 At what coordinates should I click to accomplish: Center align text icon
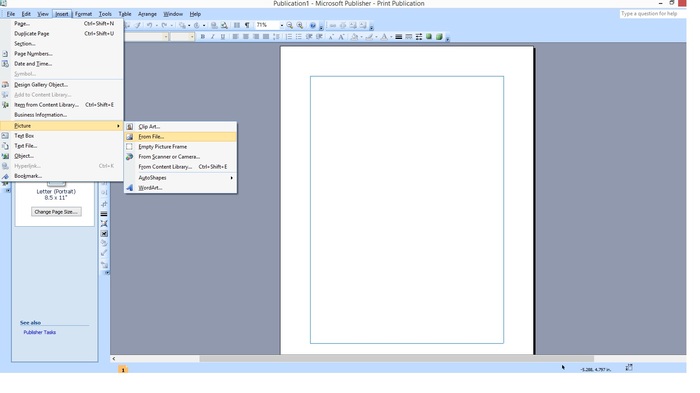point(246,37)
